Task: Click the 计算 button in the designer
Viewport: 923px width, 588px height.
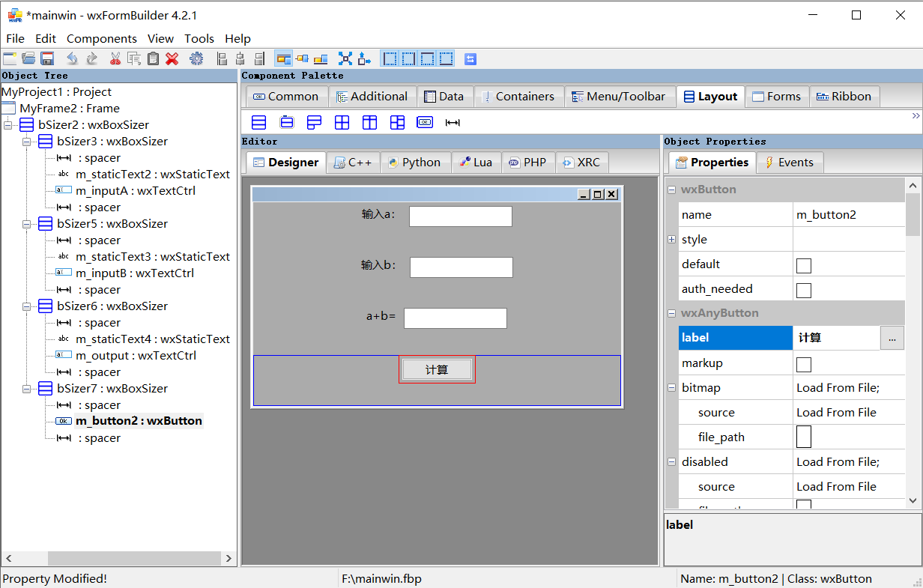Action: [x=437, y=369]
